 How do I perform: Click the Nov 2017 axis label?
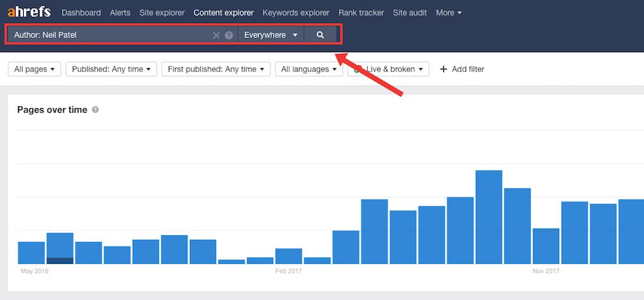pos(546,271)
